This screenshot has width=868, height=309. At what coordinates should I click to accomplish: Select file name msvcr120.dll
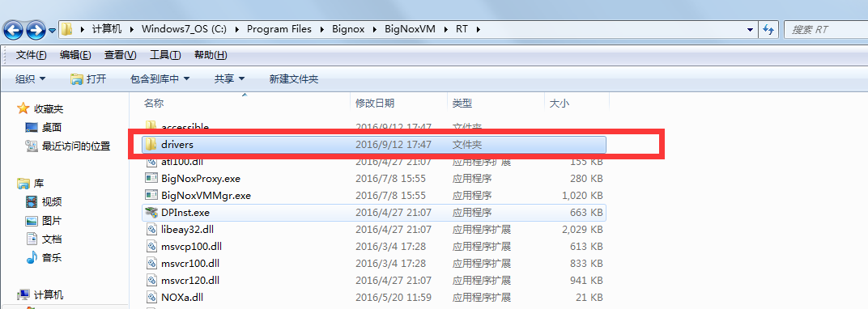190,280
